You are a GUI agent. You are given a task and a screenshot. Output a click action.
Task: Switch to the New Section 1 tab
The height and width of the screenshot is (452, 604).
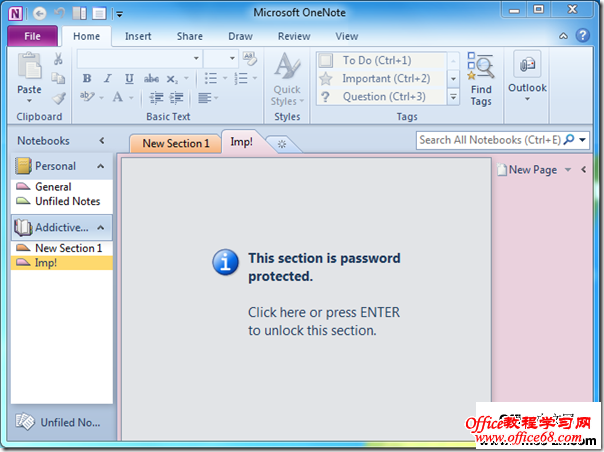point(176,143)
